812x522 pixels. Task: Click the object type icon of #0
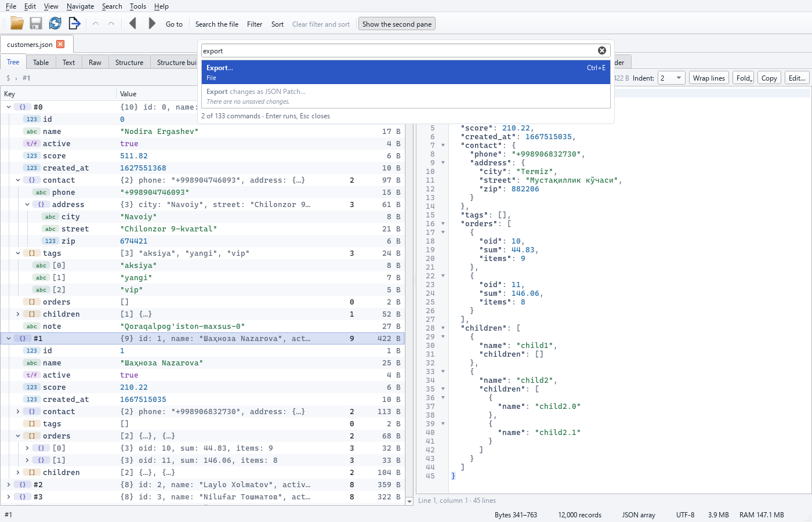point(23,107)
